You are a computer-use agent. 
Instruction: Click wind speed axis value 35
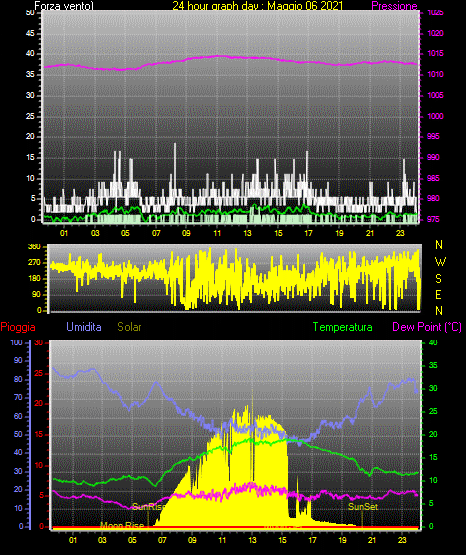tap(30, 74)
